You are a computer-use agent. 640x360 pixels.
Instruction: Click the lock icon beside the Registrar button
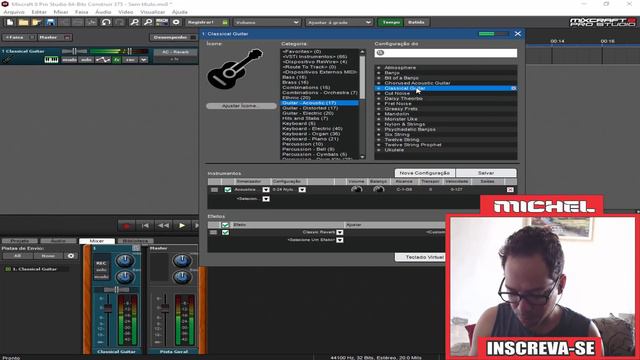pyautogui.click(x=224, y=22)
